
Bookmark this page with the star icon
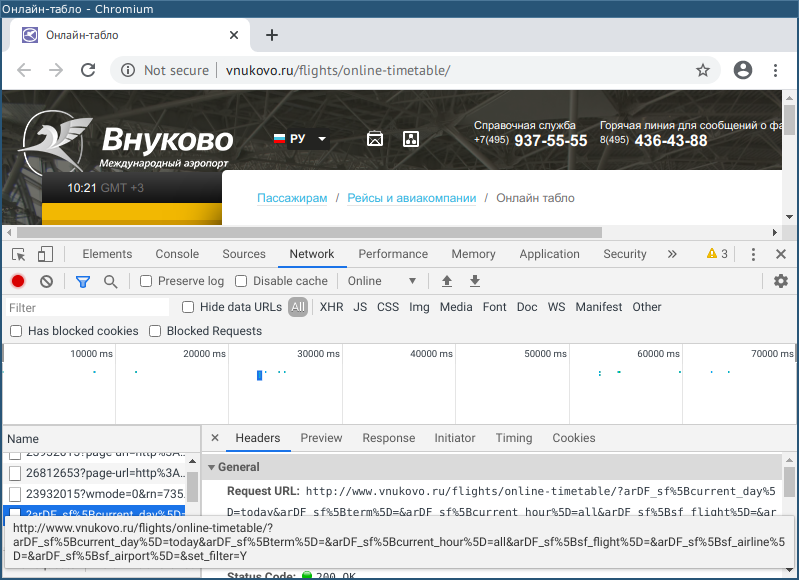coord(703,70)
